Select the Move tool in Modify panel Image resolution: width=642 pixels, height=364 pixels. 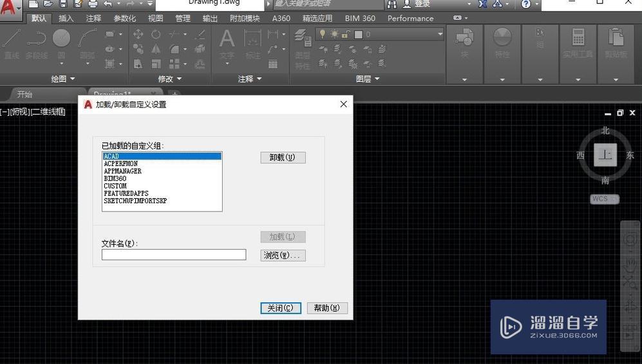click(x=138, y=34)
